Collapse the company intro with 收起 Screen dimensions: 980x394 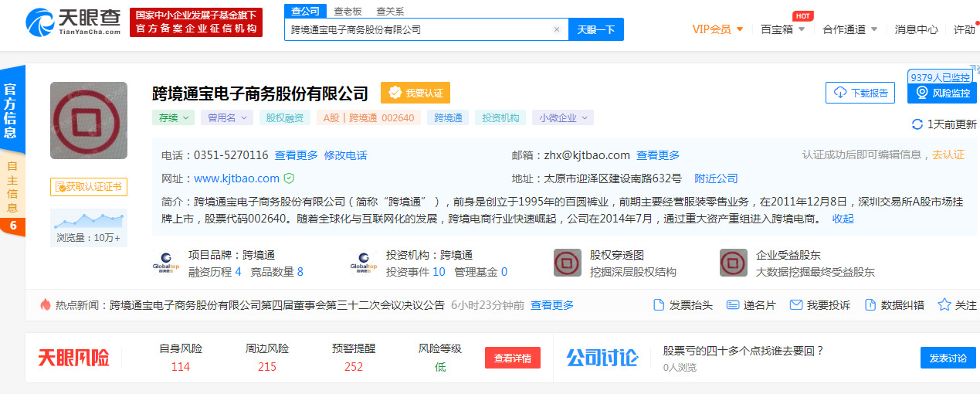(843, 219)
